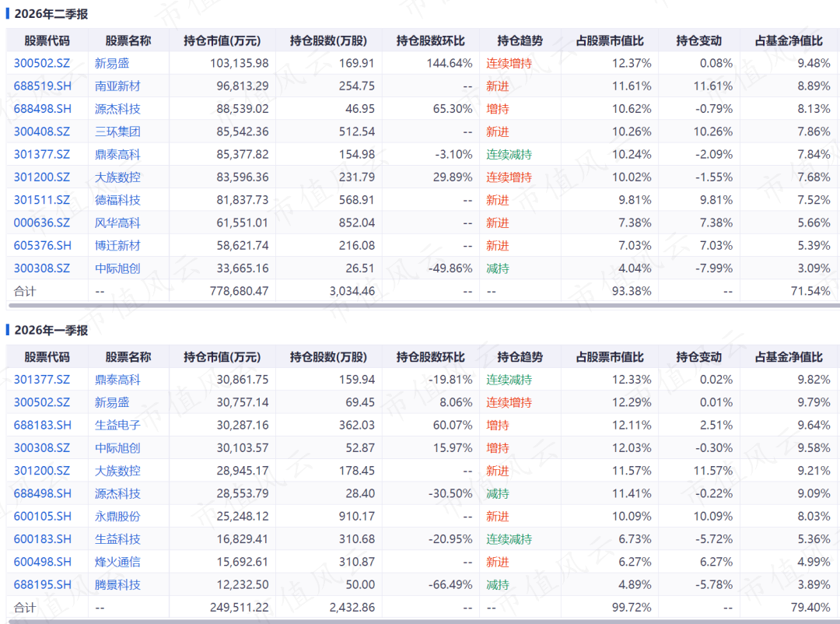Click 持仓趋势 header in 2026年二季报 table
Viewport: 840px width, 624px height.
click(520, 40)
